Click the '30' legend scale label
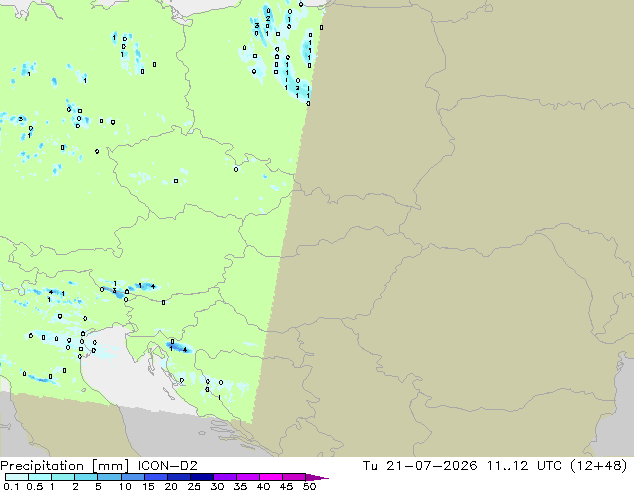Screen dimensions: 634x490 [x=217, y=486]
